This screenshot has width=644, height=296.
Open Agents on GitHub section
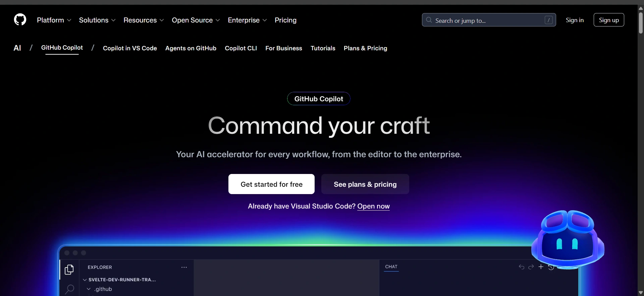click(x=191, y=48)
